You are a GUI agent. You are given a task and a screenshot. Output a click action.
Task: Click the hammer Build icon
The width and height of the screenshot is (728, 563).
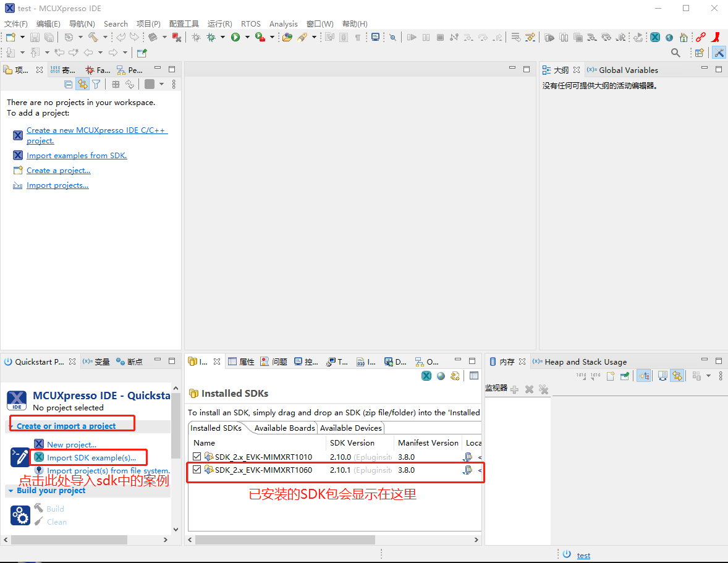coord(93,37)
